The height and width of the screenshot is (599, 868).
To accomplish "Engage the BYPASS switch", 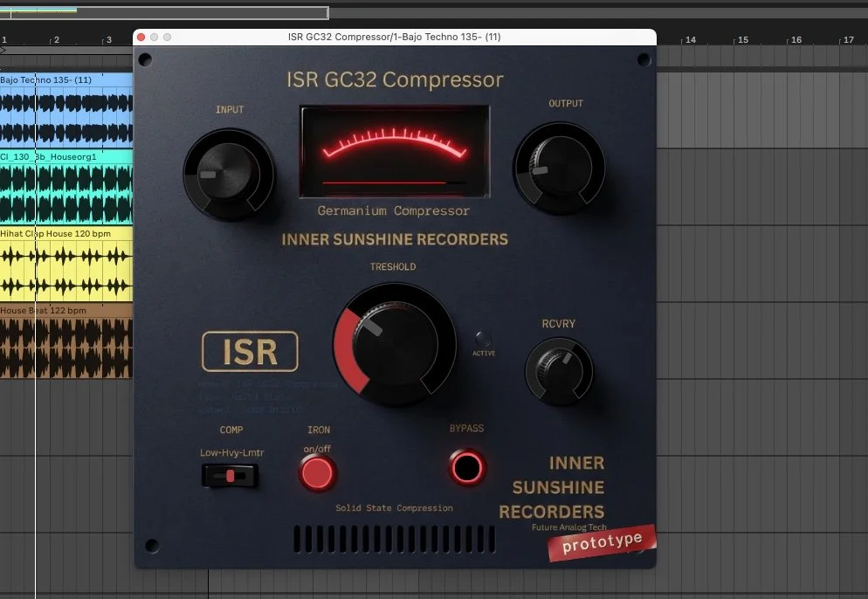I will (x=465, y=468).
